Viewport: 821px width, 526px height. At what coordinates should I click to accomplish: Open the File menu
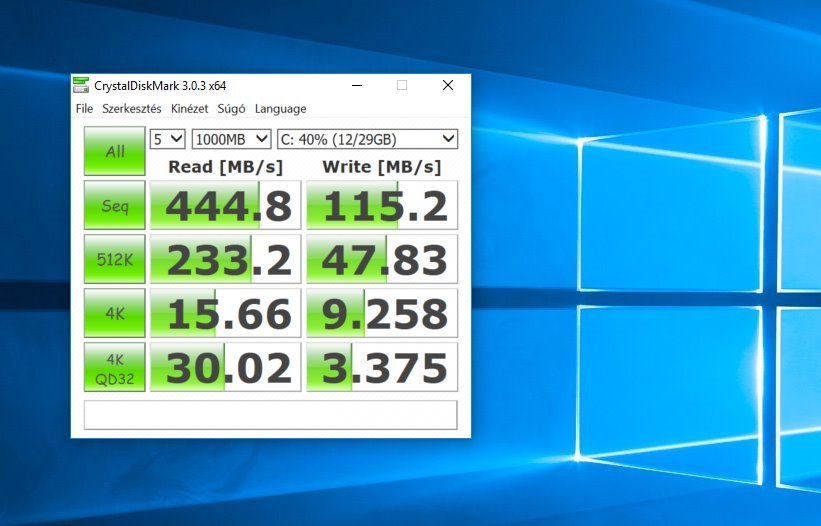[x=84, y=109]
